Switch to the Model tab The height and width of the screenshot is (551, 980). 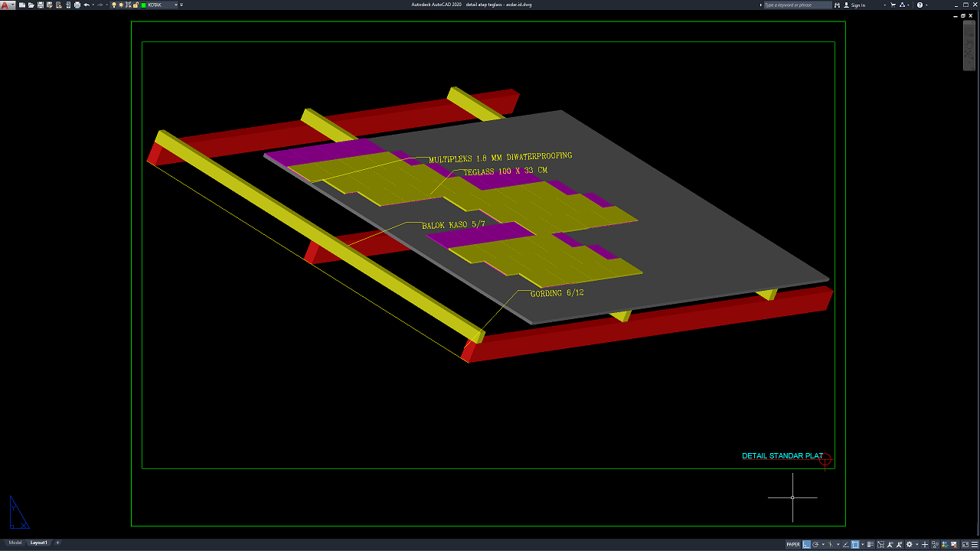pyautogui.click(x=15, y=543)
